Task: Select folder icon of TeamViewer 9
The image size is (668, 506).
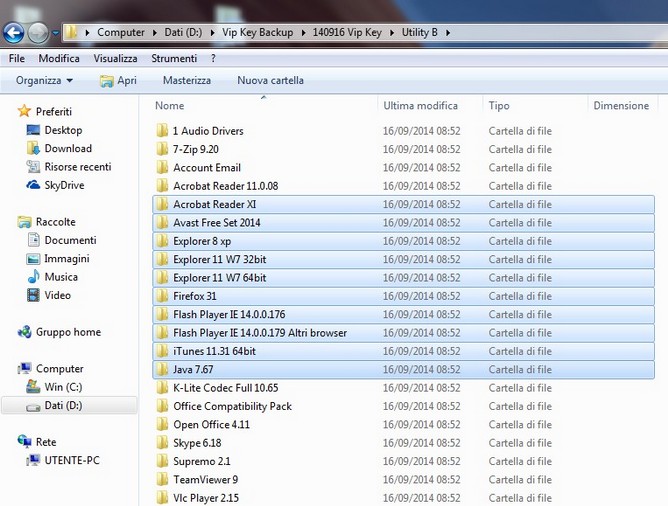Action: click(162, 479)
